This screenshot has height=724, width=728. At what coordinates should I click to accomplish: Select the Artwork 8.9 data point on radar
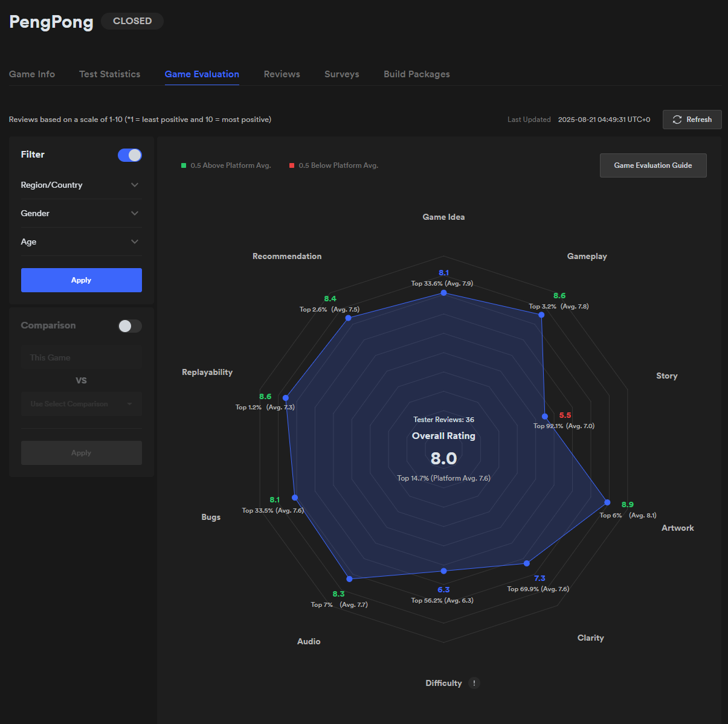(x=608, y=502)
